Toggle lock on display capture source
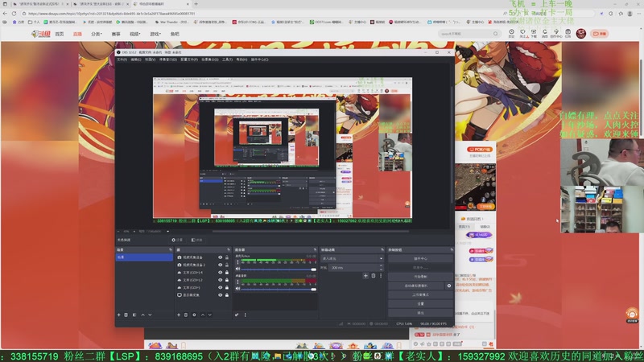The image size is (644, 362). click(227, 295)
